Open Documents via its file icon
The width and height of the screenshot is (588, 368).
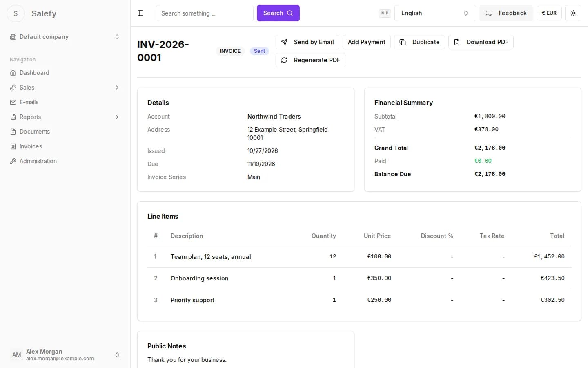[13, 132]
